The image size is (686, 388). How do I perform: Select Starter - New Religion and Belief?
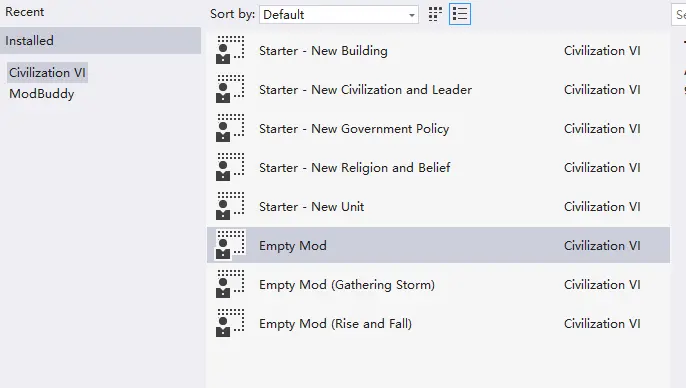[x=354, y=168]
